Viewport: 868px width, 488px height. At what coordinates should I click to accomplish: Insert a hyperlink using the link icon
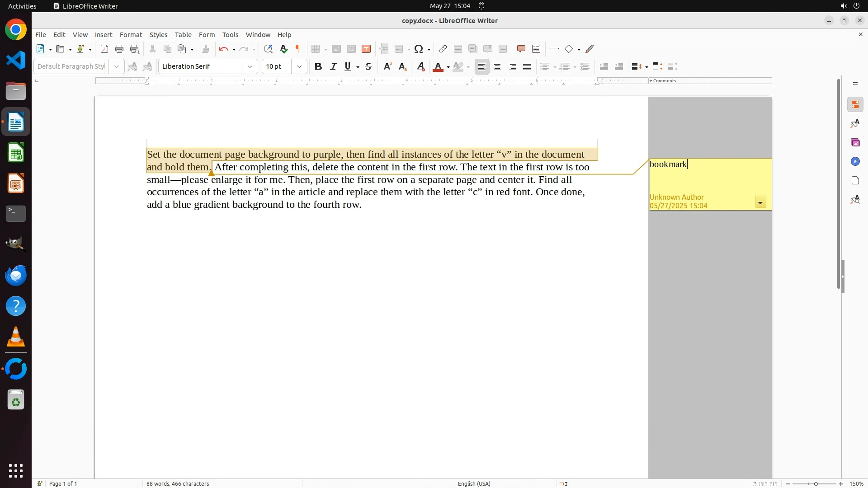click(443, 49)
